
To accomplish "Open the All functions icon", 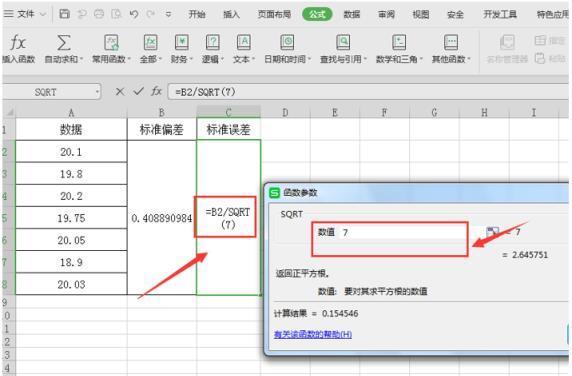I will (x=150, y=43).
